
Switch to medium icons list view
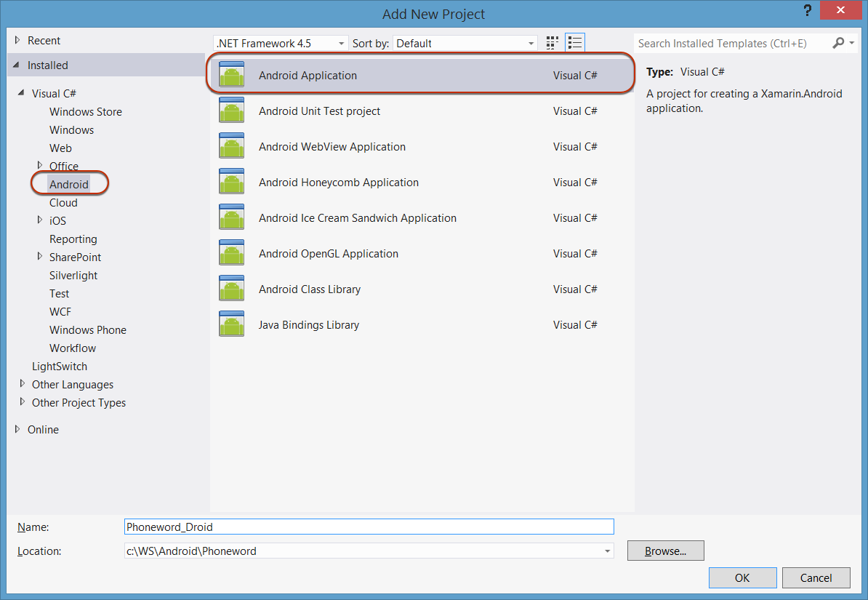[575, 44]
